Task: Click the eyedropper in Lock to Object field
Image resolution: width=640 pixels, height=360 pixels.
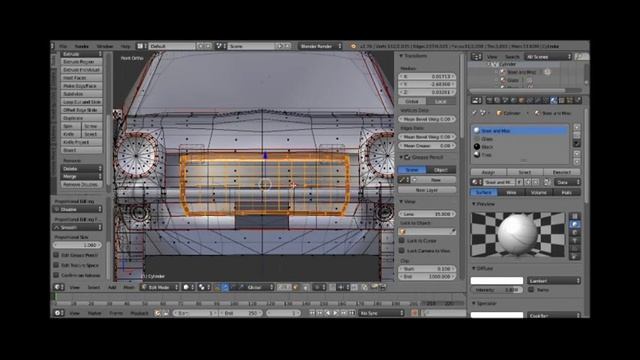Action: point(452,231)
